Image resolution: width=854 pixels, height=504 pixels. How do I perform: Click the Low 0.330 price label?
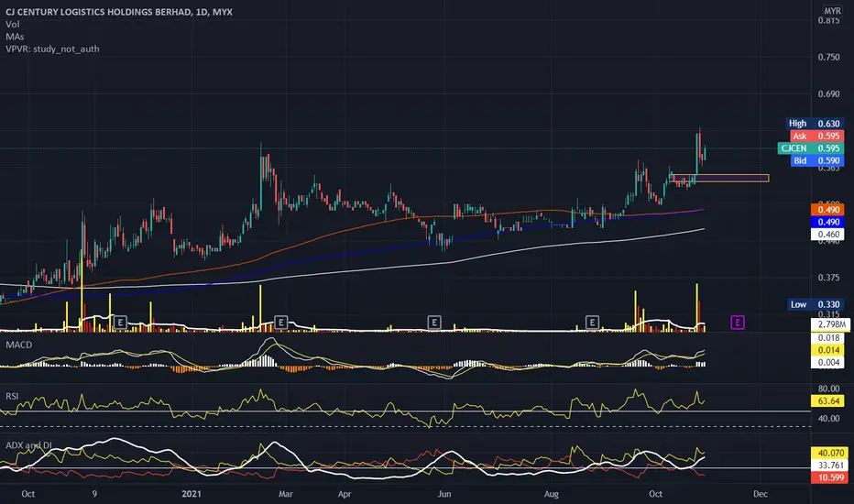[816, 304]
